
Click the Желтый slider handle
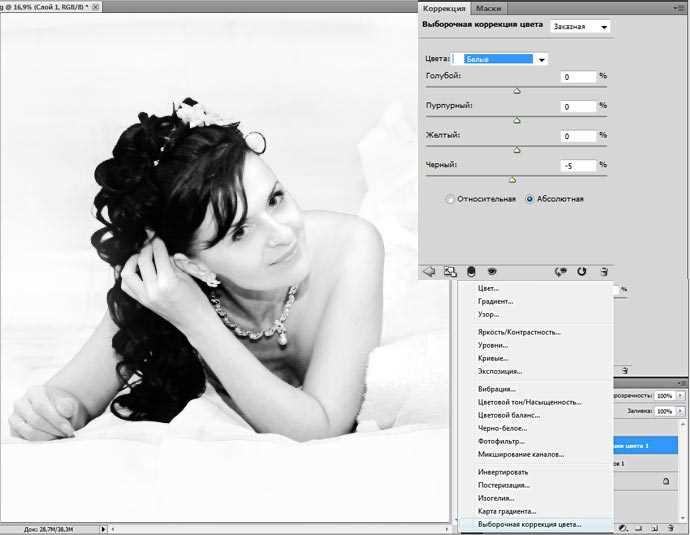tap(517, 150)
